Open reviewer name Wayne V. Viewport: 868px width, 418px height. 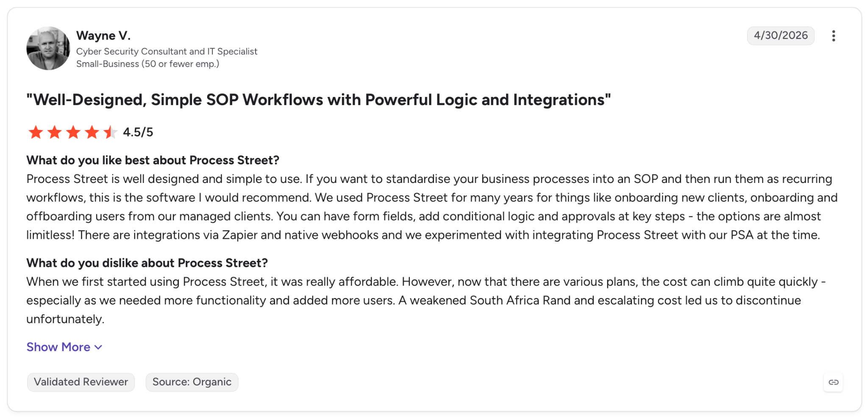(x=103, y=35)
